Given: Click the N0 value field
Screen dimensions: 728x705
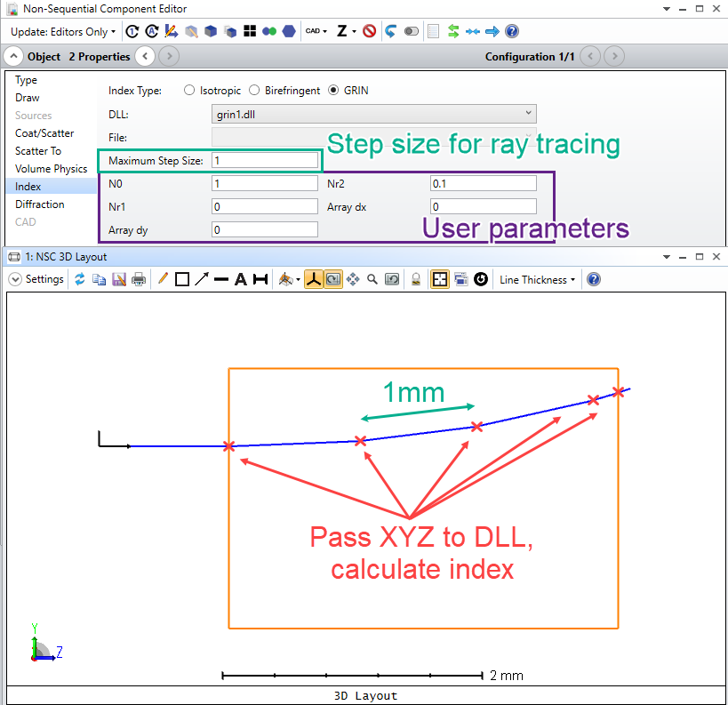Looking at the screenshot, I should tap(265, 183).
